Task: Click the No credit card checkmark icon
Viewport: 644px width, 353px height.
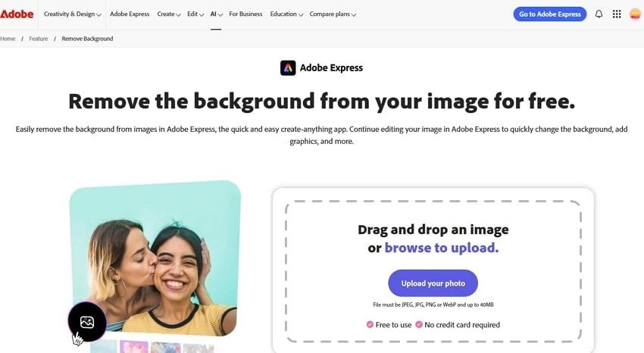Action: pos(418,325)
